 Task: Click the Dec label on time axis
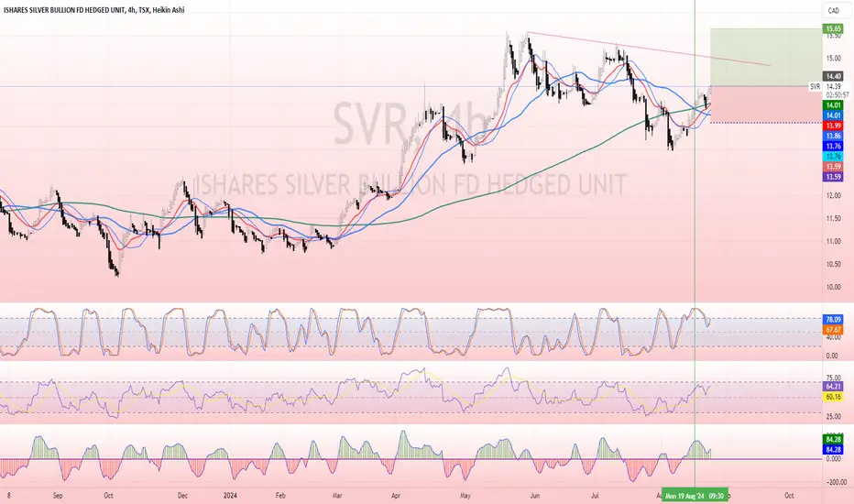click(182, 496)
